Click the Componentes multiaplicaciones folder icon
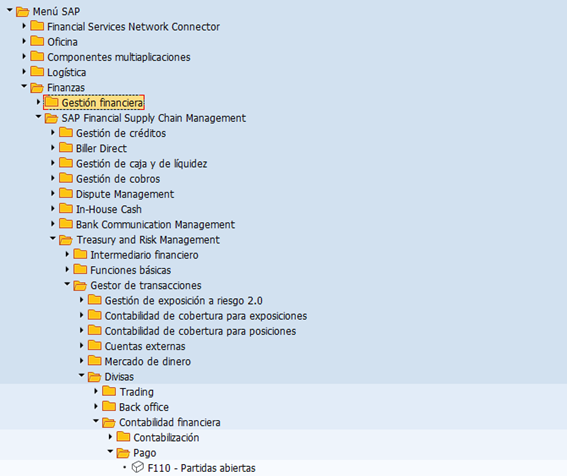Viewport: 567px width, 476px height. point(37,56)
